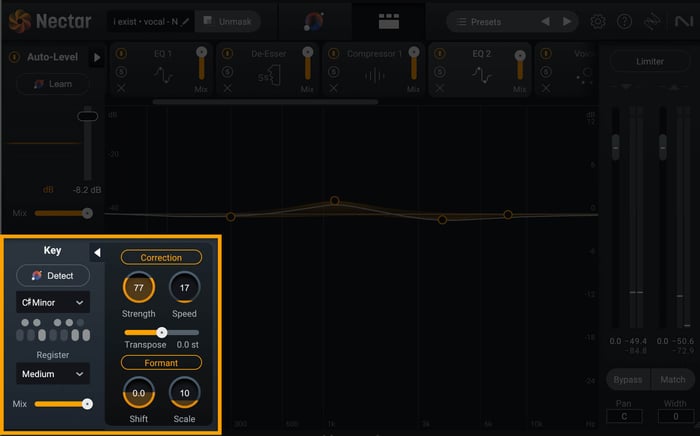
Task: Toggle the Auto-Level power button
Action: (15, 57)
